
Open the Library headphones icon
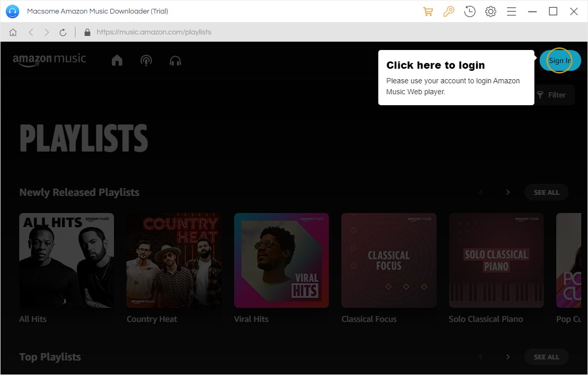tap(175, 60)
